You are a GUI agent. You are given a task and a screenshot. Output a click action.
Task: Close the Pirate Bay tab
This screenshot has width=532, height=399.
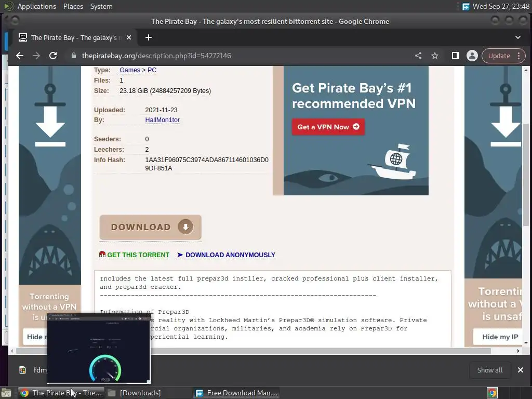tap(129, 37)
